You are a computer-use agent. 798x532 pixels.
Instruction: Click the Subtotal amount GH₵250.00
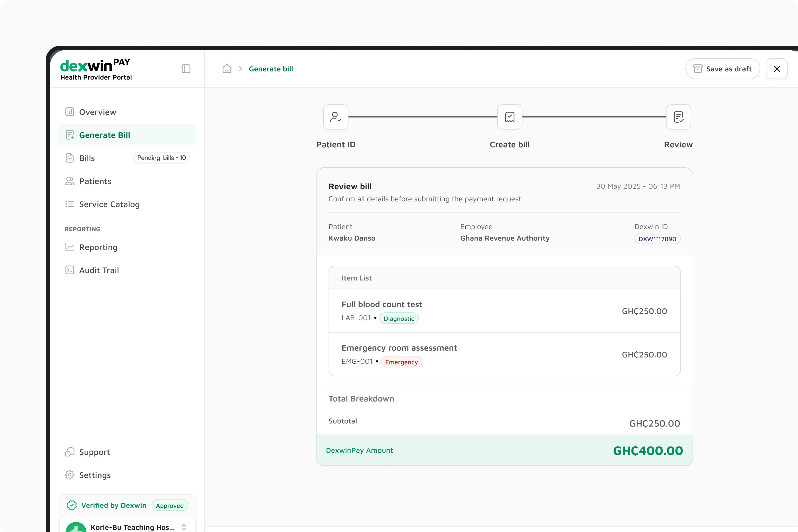point(655,423)
